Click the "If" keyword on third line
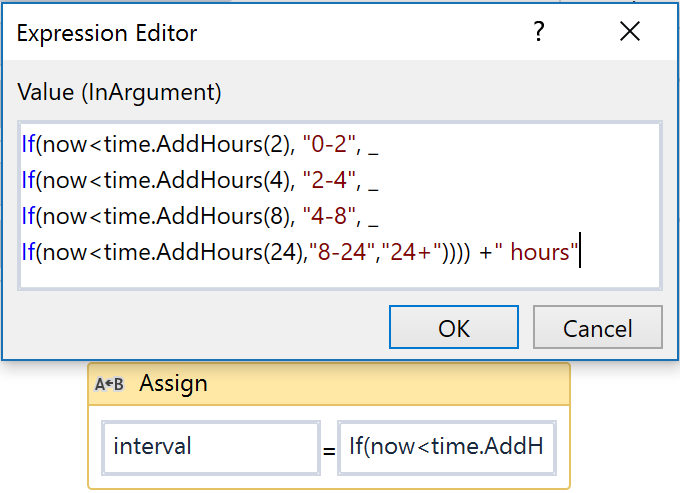Image resolution: width=680 pixels, height=493 pixels. pos(28,217)
